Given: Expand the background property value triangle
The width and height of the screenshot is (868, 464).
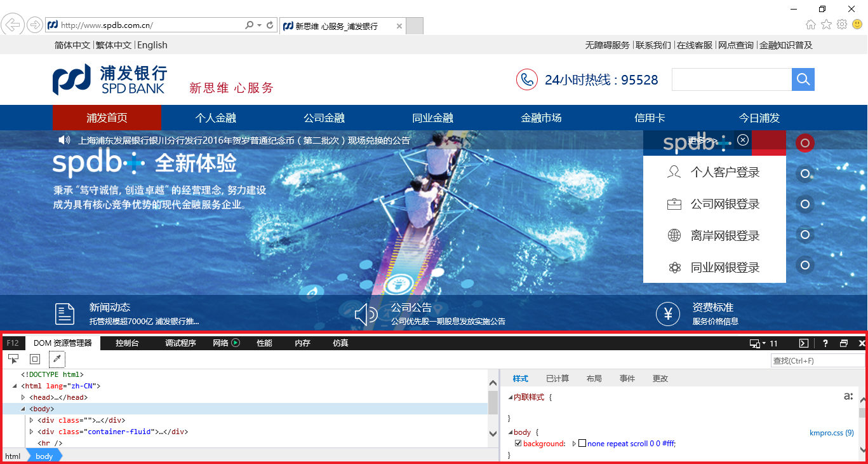Looking at the screenshot, I should [574, 444].
